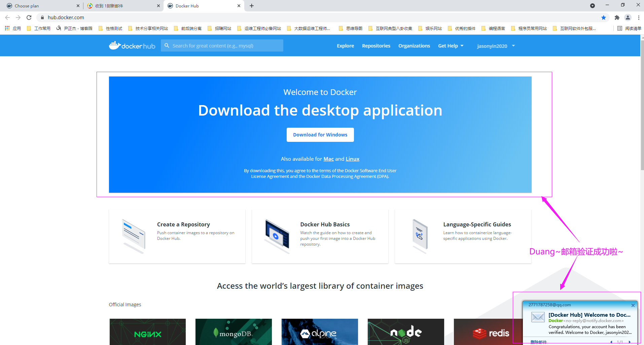Close the email notification popup
Image resolution: width=644 pixels, height=345 pixels.
point(633,305)
